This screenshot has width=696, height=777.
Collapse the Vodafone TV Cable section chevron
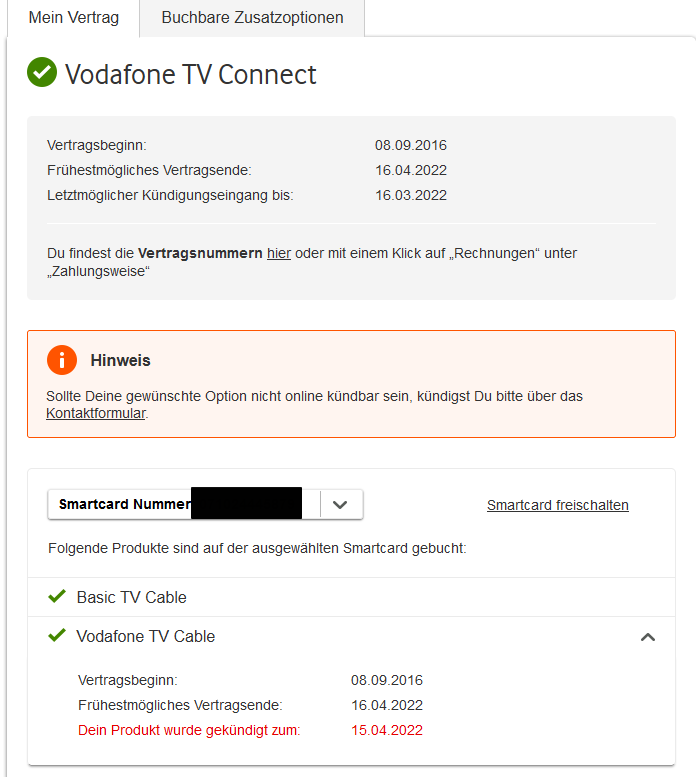pos(648,637)
